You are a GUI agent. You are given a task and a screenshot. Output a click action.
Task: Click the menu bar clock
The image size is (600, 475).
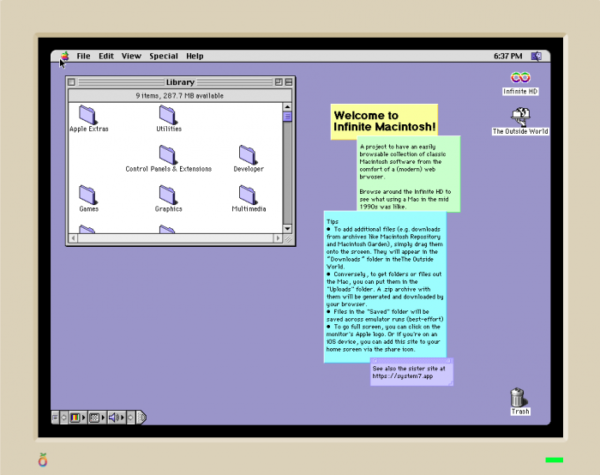(x=507, y=56)
